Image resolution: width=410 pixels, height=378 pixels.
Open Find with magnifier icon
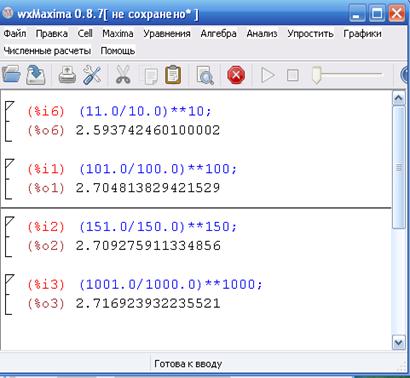(x=205, y=75)
